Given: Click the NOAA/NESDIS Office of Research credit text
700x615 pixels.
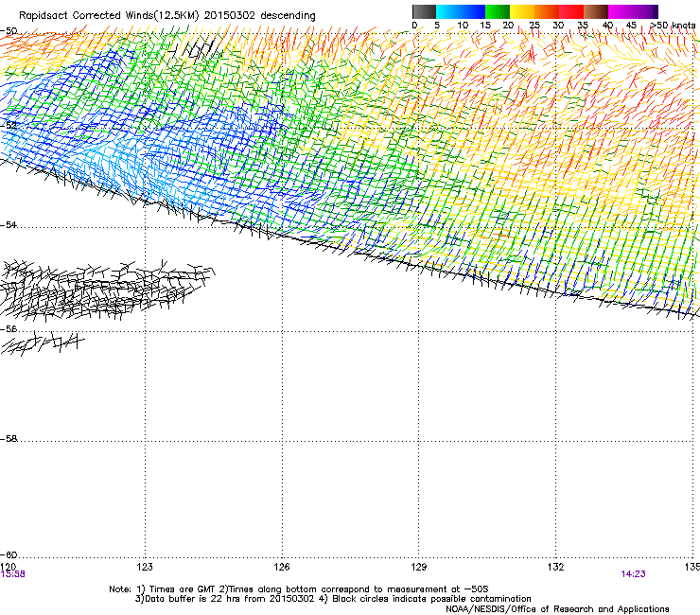Looking at the screenshot, I should 557,608.
